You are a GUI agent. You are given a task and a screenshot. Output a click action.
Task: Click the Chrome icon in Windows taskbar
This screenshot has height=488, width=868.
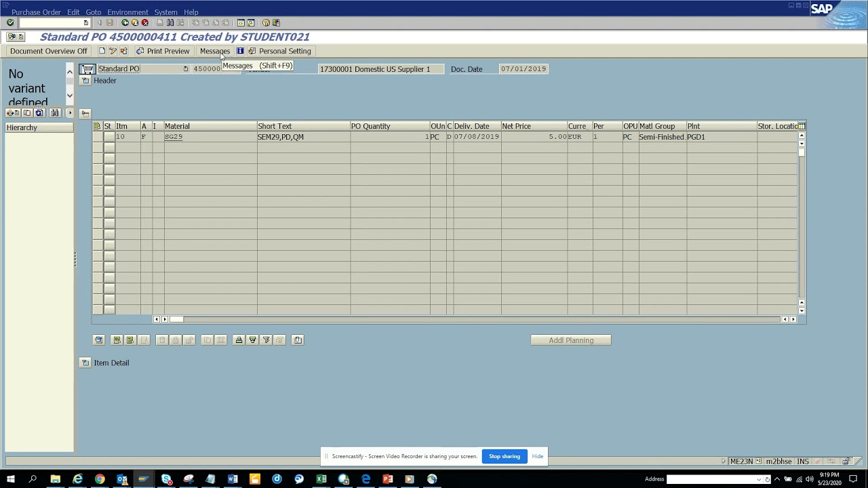(x=100, y=479)
